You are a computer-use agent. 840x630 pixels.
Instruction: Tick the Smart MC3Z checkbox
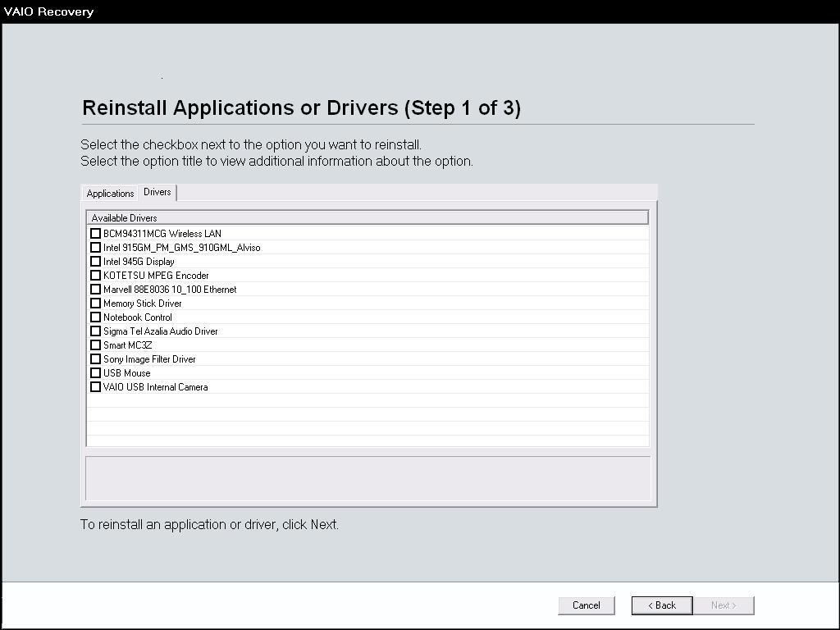point(95,345)
